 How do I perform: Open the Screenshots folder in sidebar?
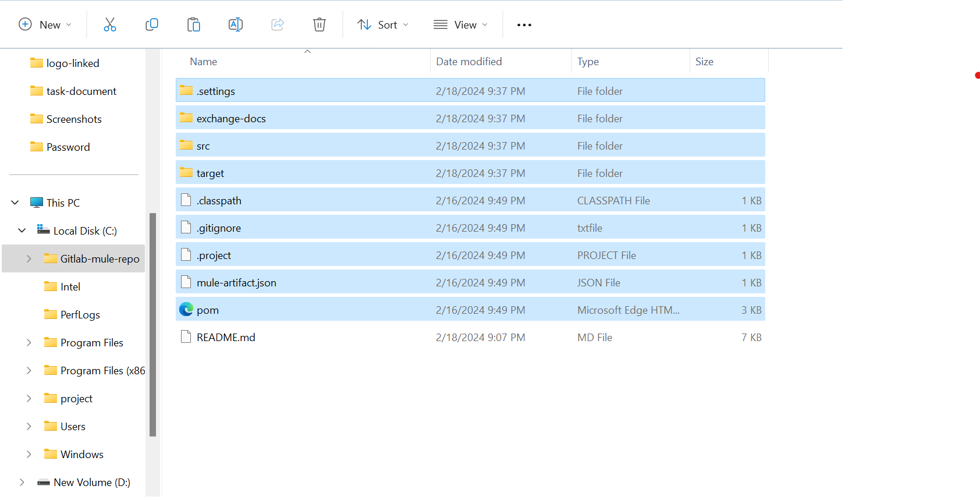pos(74,119)
